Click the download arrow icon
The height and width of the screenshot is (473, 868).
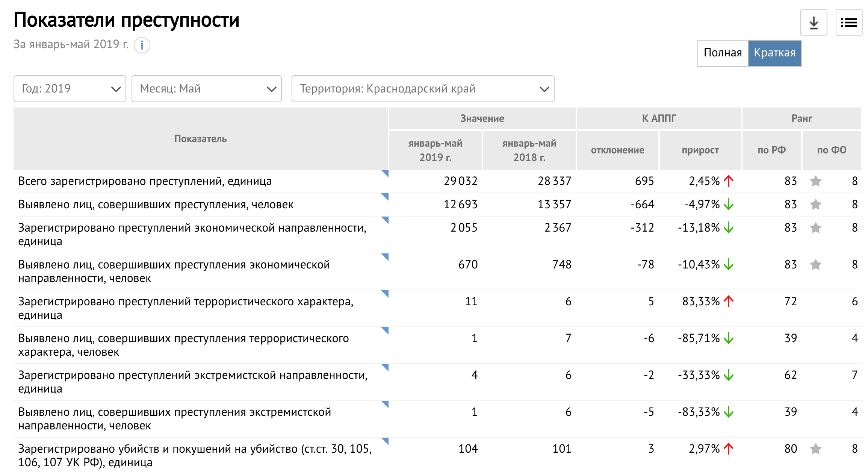pyautogui.click(x=814, y=23)
